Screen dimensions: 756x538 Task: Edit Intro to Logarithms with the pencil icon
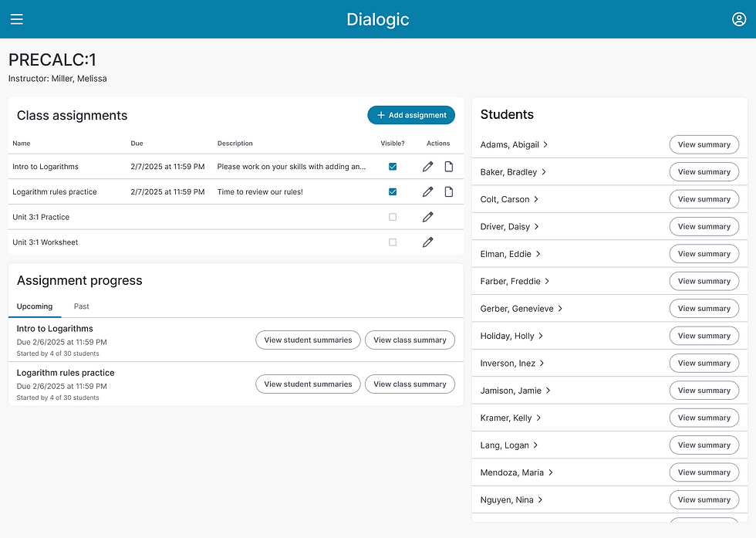click(x=427, y=166)
